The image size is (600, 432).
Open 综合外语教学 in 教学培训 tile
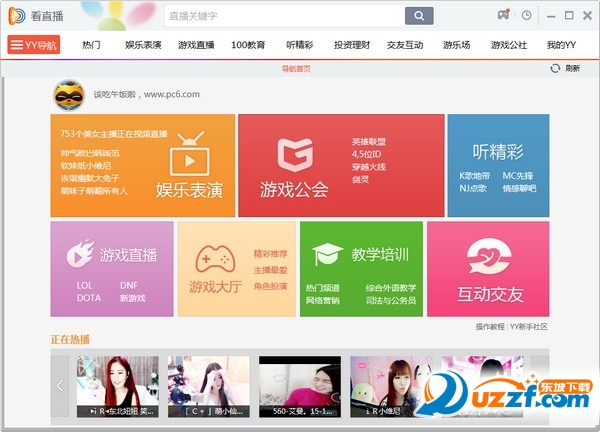[391, 288]
